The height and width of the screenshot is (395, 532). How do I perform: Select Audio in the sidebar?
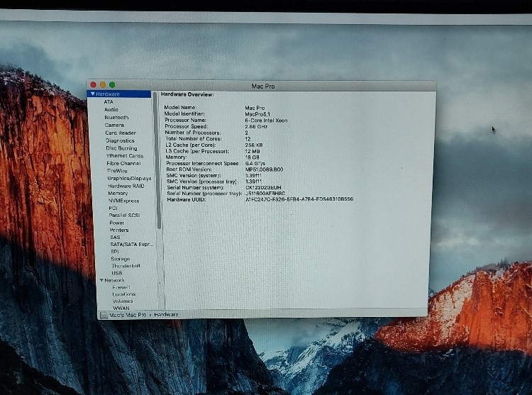click(x=111, y=109)
